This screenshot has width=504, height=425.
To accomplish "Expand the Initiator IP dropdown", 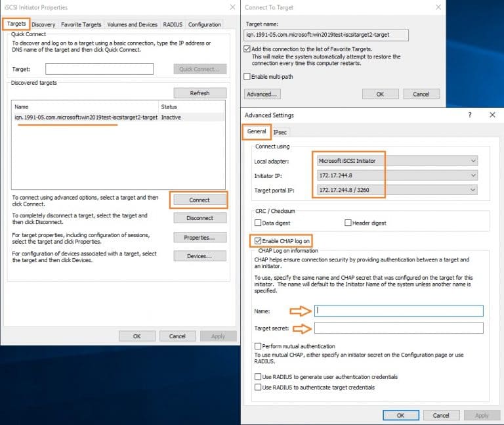I will click(396, 175).
